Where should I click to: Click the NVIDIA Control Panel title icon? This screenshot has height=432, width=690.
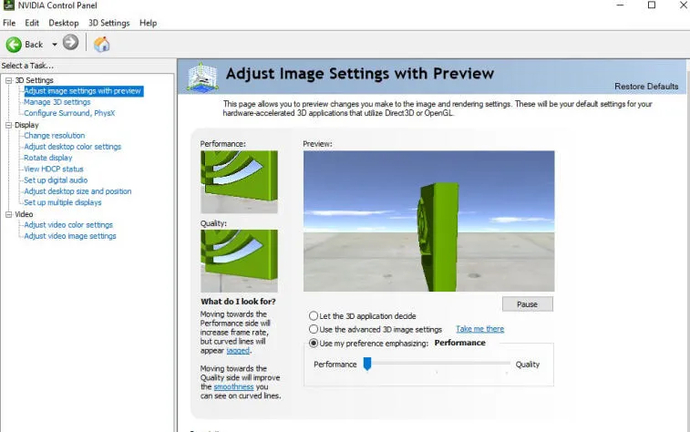[8, 6]
